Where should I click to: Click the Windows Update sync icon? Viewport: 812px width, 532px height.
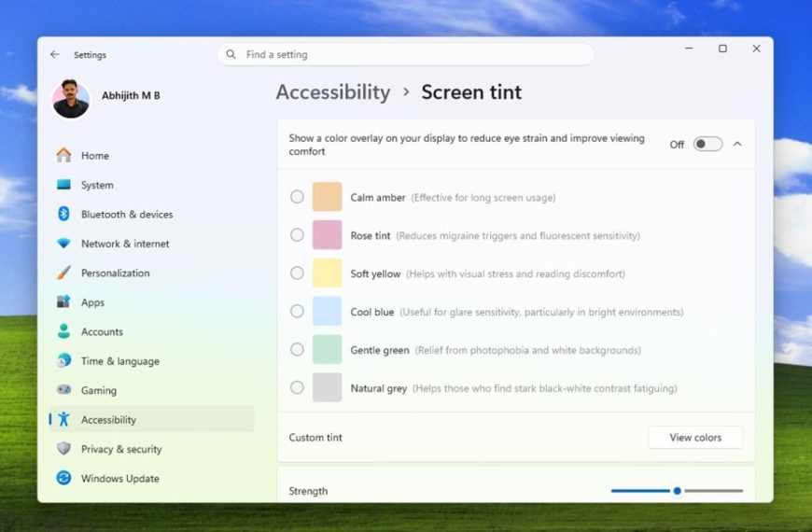(x=63, y=478)
